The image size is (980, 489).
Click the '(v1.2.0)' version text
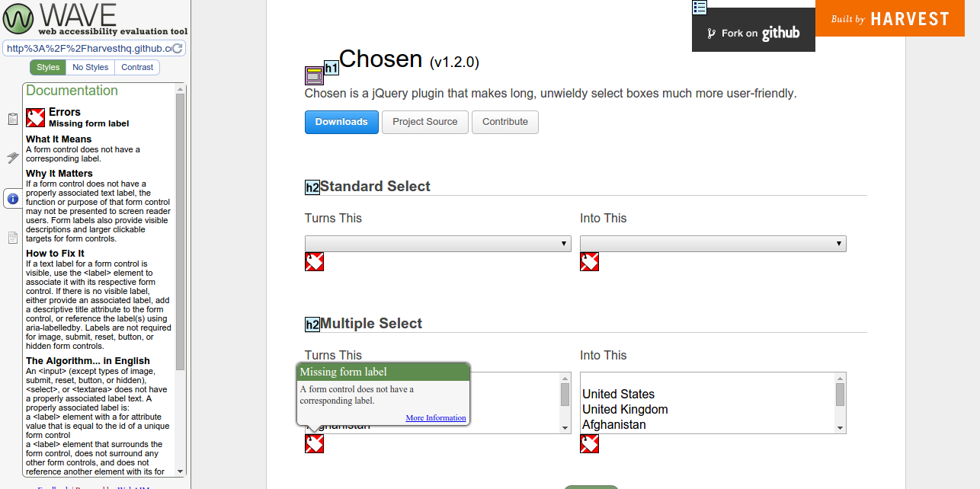454,62
